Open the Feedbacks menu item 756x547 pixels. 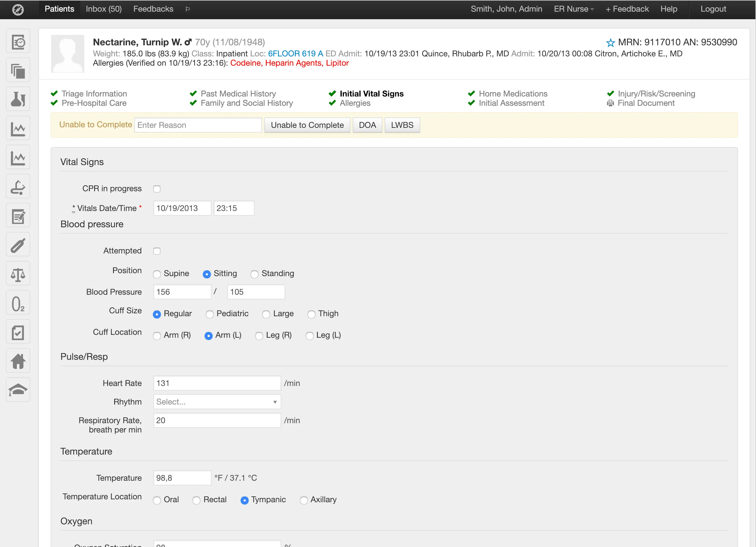coord(153,9)
